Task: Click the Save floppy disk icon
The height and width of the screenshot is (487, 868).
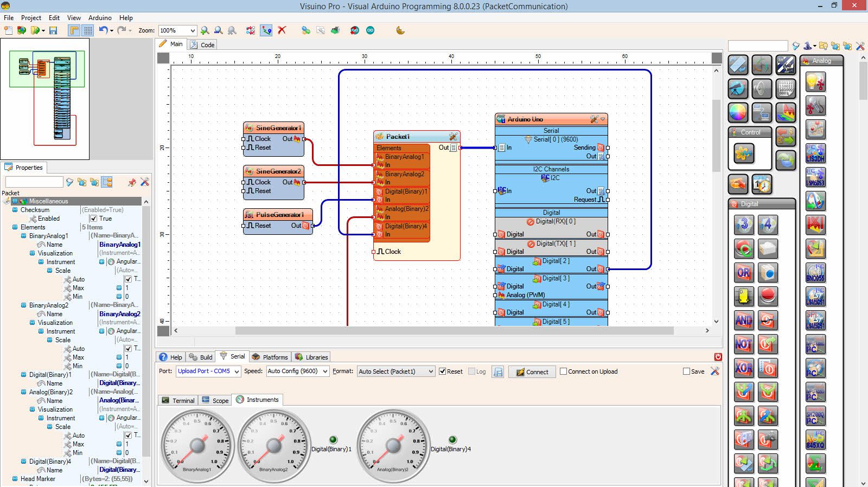Action: (x=53, y=30)
